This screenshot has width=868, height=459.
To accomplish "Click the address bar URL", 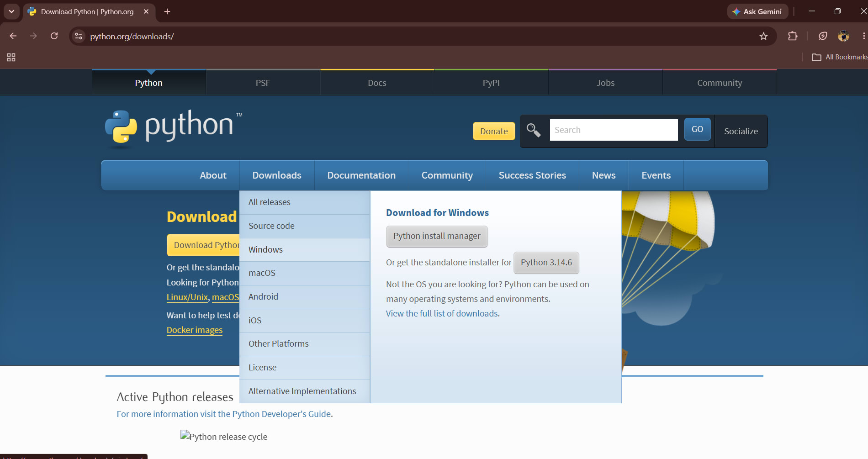I will coord(132,36).
